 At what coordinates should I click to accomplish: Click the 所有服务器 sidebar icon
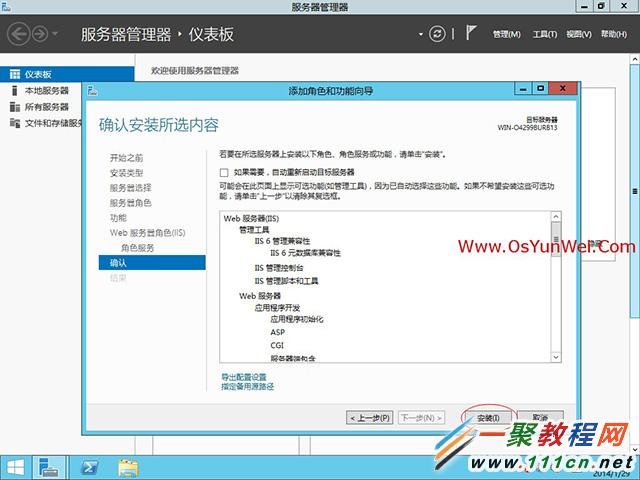(15, 107)
